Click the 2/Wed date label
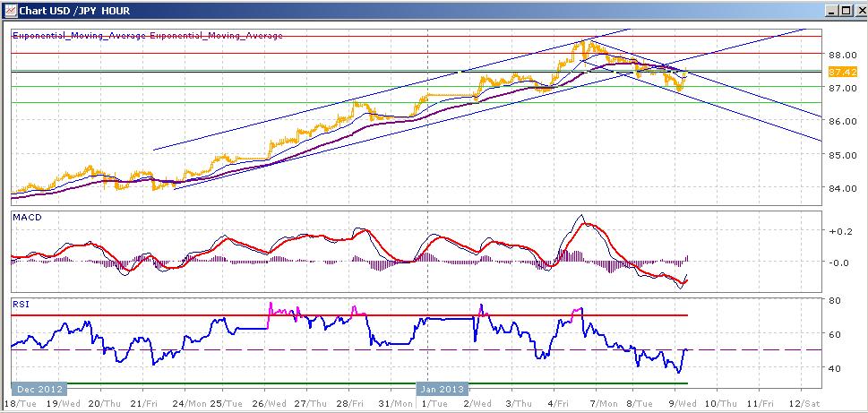868x413 pixels. (x=476, y=402)
